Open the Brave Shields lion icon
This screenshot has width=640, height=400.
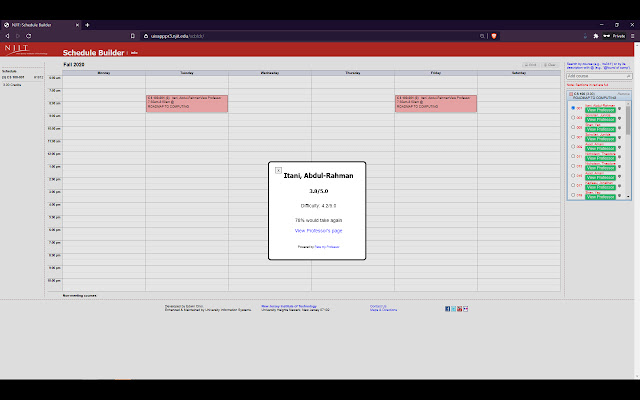pos(494,36)
